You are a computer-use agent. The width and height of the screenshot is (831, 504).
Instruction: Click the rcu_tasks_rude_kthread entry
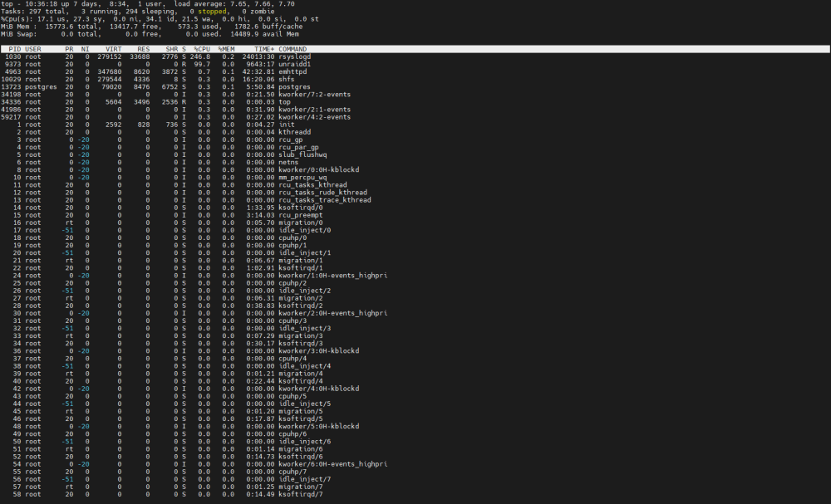tap(322, 193)
